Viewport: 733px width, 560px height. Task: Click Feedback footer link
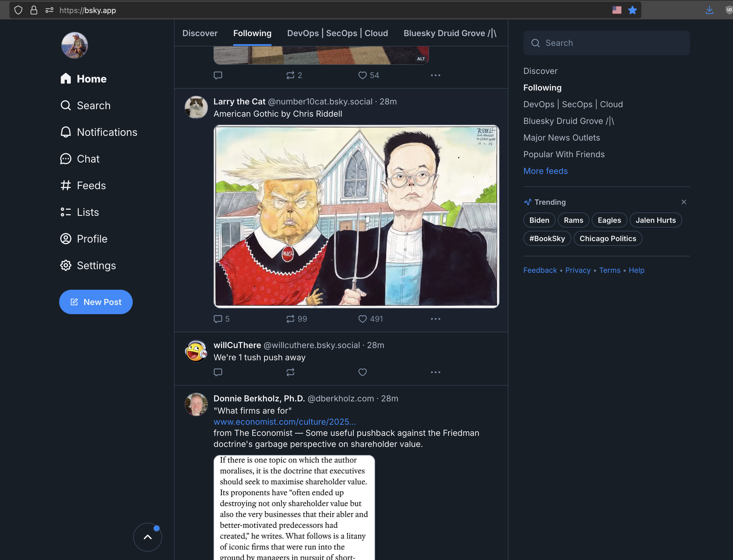click(x=540, y=270)
